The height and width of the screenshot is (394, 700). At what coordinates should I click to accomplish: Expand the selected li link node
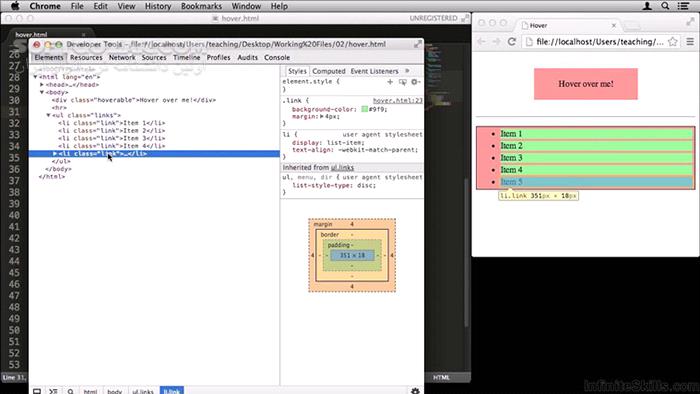(55, 153)
